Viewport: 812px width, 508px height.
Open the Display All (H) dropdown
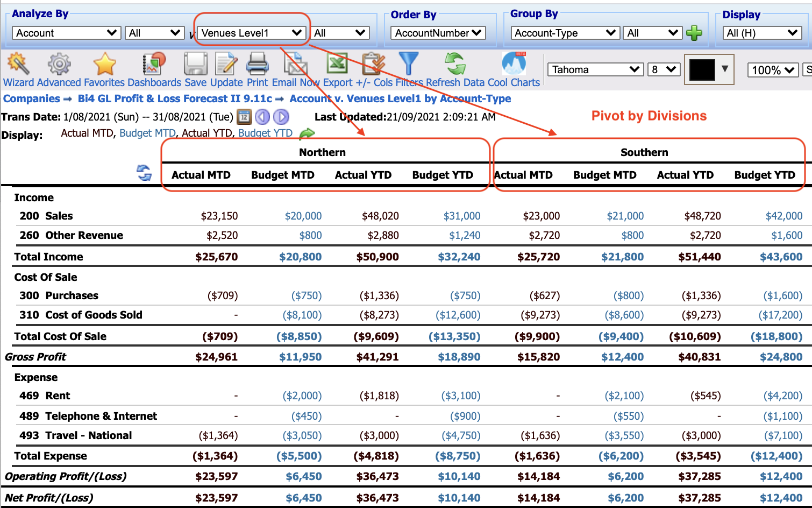point(762,33)
